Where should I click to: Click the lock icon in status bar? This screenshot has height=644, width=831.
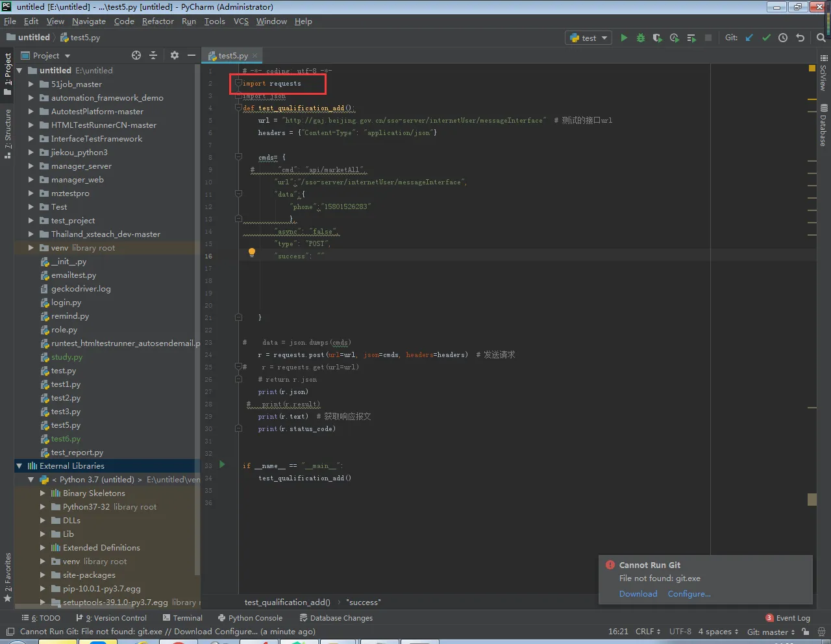(x=805, y=632)
